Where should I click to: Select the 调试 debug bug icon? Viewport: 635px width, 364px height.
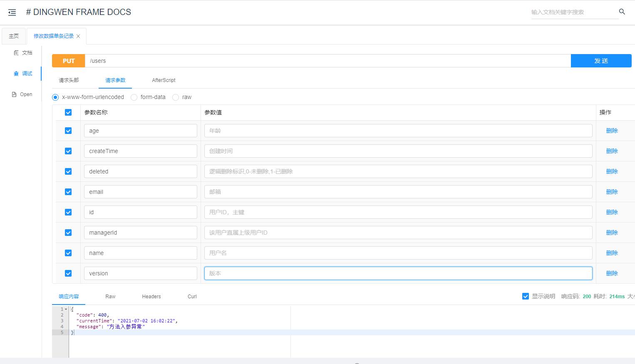[16, 74]
